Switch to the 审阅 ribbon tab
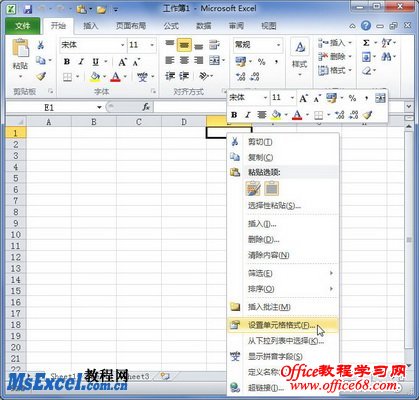Viewport: 419px width, 400px height. tap(236, 26)
